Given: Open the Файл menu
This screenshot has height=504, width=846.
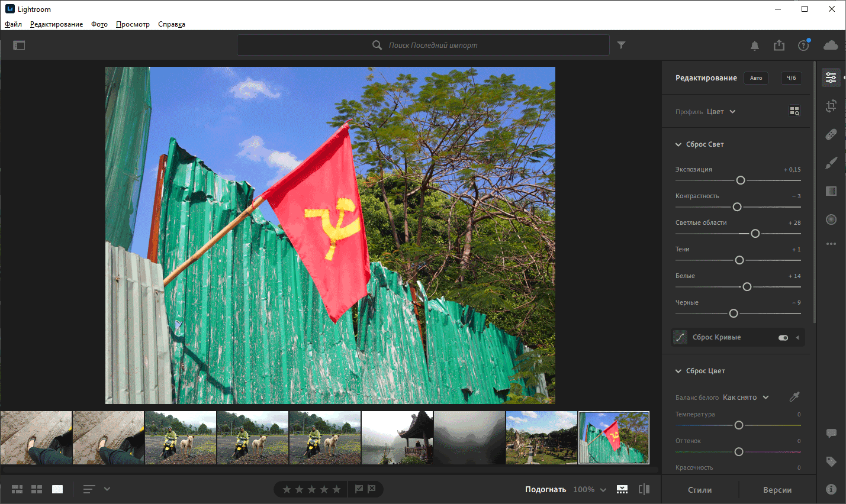Looking at the screenshot, I should click(13, 24).
